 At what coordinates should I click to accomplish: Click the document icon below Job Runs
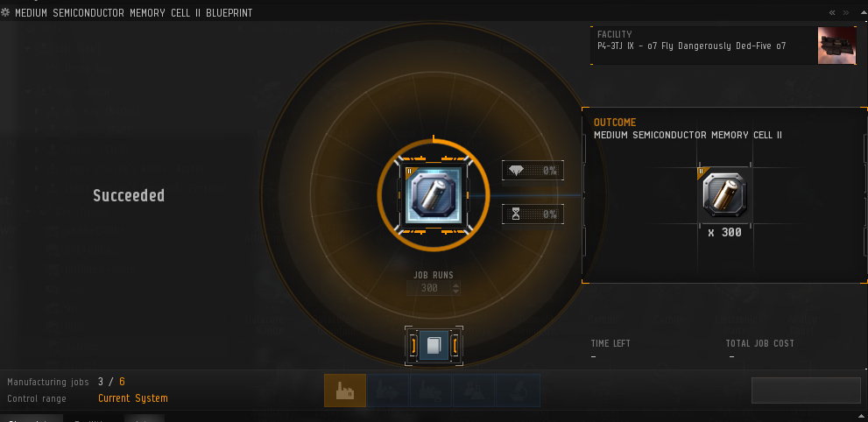tap(434, 346)
